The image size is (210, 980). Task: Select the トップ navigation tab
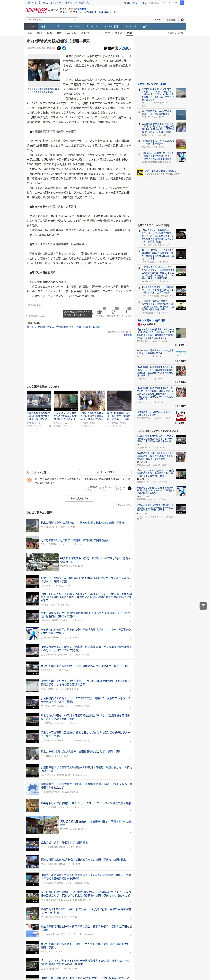[x=31, y=27]
